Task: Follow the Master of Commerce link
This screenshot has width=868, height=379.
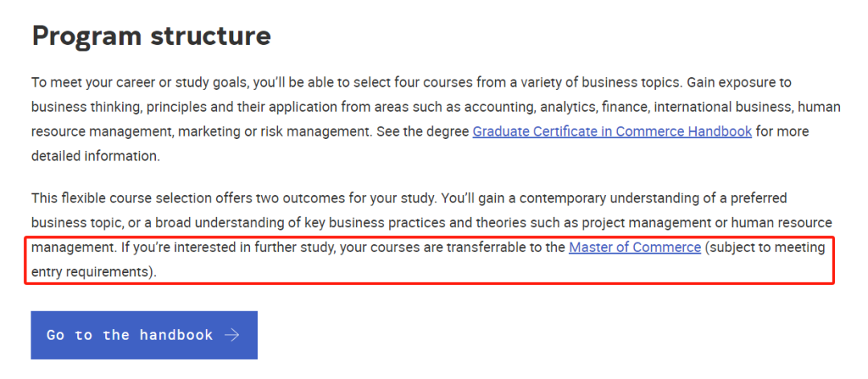Action: pos(634,247)
